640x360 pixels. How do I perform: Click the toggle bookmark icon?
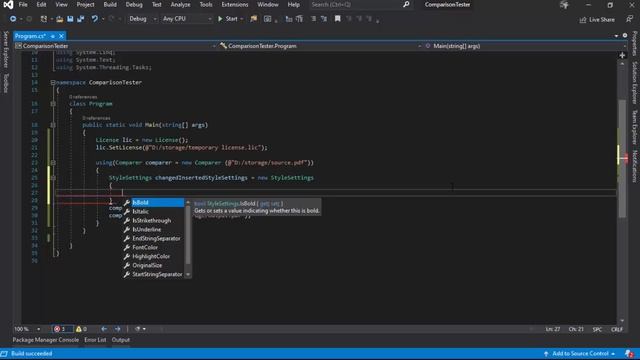338,19
